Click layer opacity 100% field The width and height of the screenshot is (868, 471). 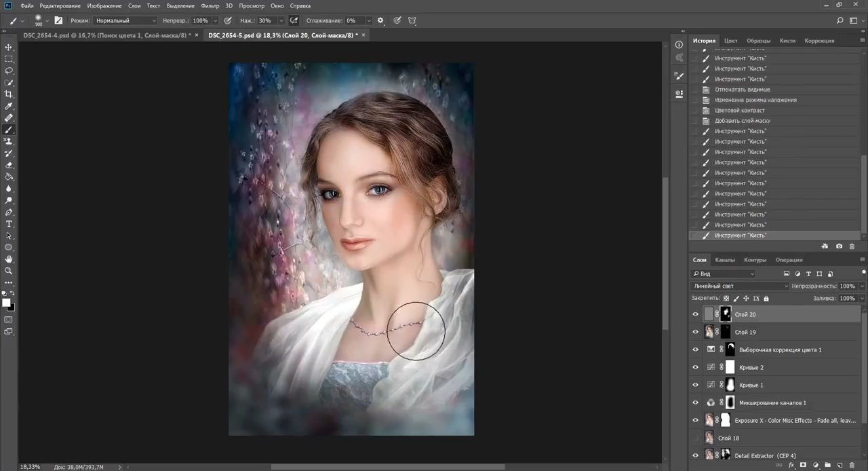tap(847, 286)
